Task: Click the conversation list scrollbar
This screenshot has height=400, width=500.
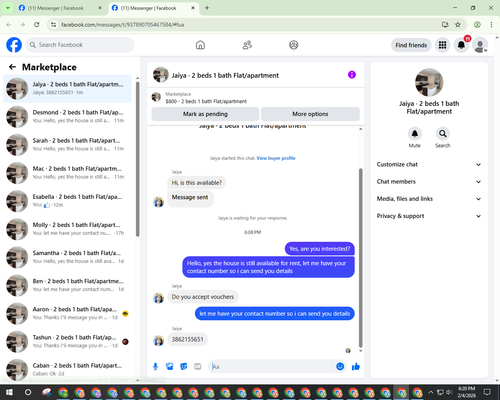Action: pos(137,159)
